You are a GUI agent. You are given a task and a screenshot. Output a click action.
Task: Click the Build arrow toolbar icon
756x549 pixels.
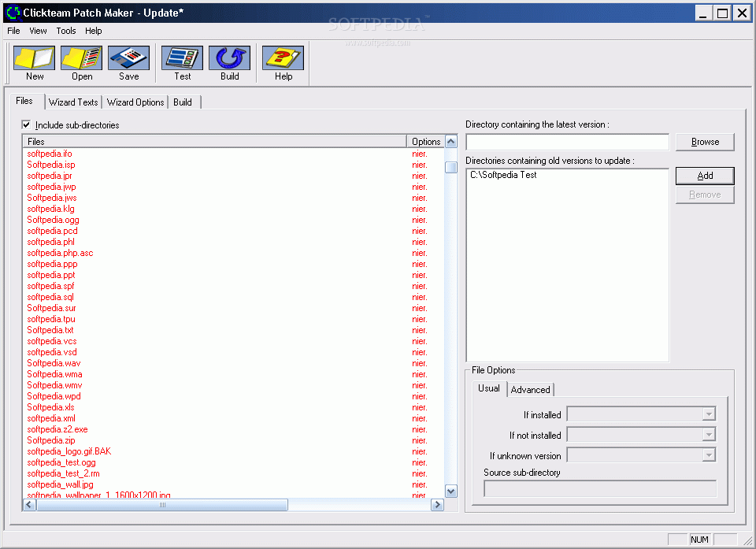pyautogui.click(x=229, y=57)
